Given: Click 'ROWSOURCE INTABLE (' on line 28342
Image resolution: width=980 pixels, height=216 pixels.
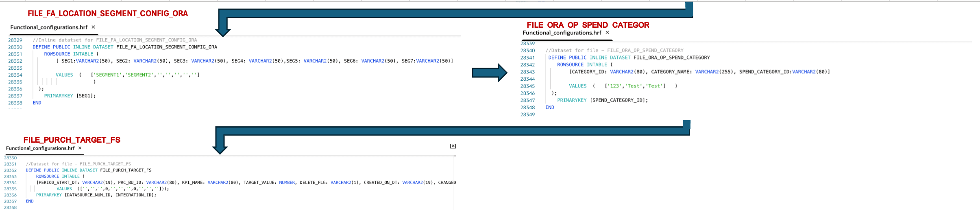Looking at the screenshot, I should [x=585, y=65].
